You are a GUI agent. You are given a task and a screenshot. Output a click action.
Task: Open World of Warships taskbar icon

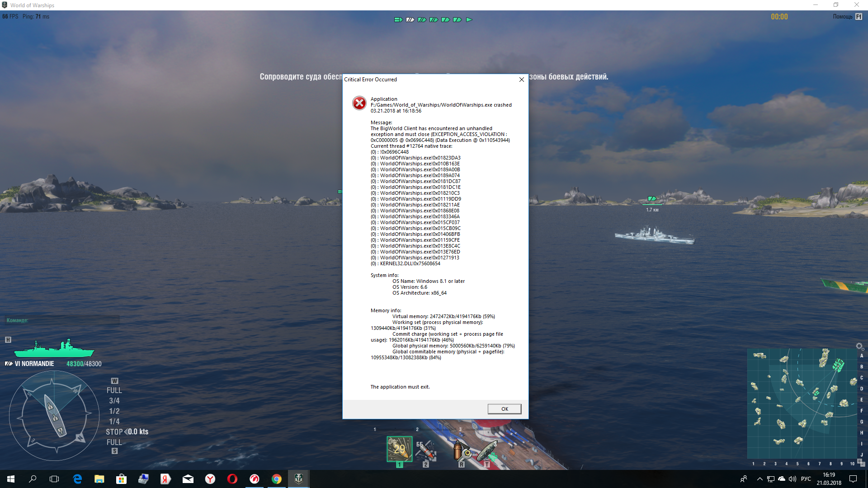(298, 479)
